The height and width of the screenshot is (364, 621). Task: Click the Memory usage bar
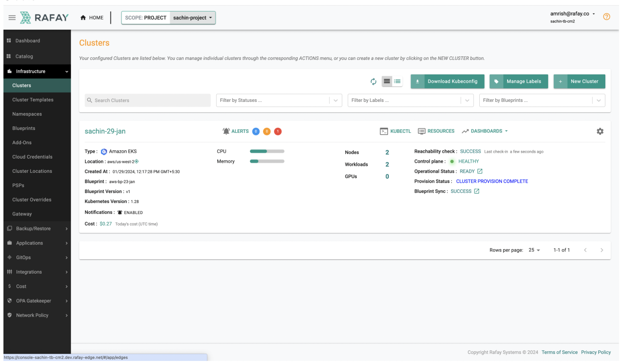[267, 161]
